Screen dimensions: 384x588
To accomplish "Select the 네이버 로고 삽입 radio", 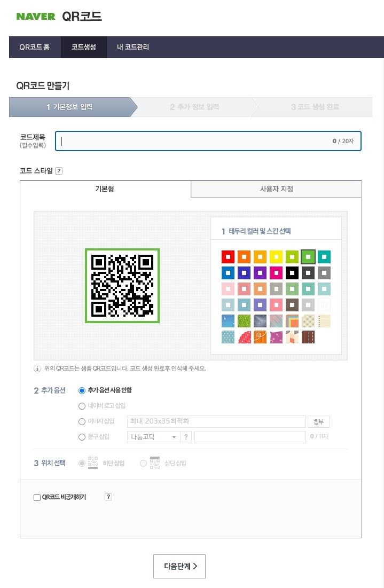I will [82, 406].
